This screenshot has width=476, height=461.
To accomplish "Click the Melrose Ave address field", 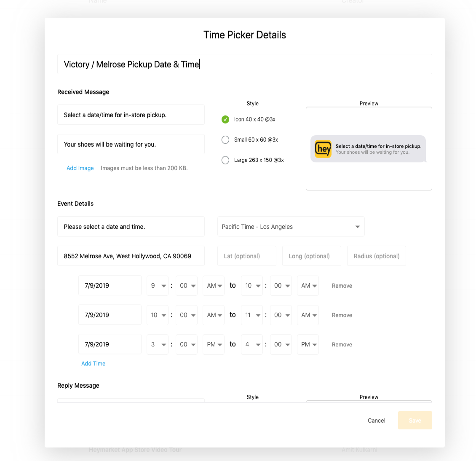I will [x=131, y=256].
